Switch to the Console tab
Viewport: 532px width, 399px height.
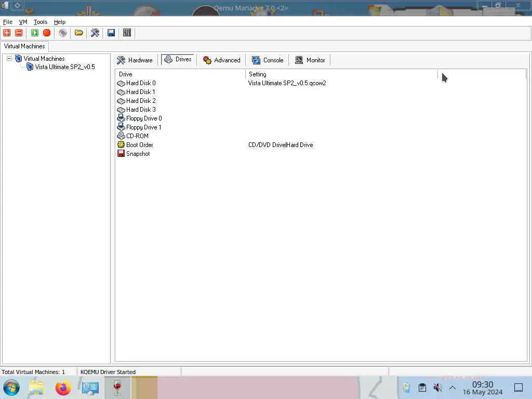[x=268, y=60]
